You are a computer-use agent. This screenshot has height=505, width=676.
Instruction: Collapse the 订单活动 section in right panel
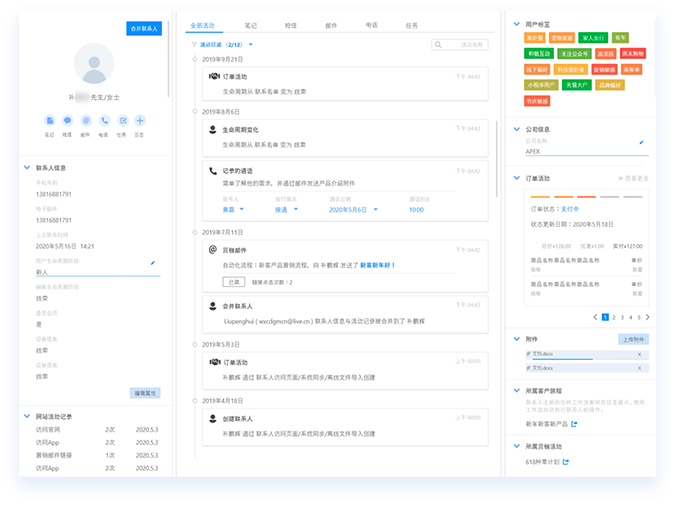click(516, 178)
